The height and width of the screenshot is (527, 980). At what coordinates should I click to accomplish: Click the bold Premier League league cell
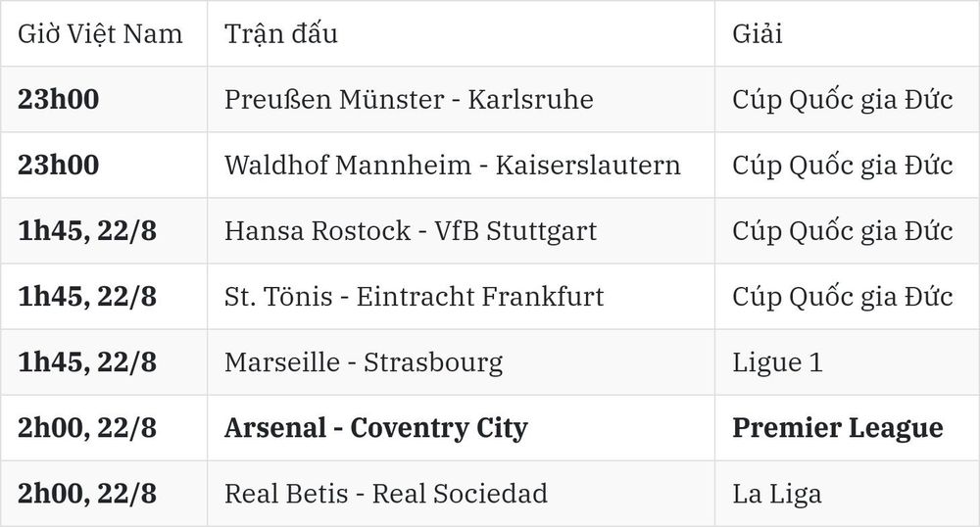tap(838, 428)
